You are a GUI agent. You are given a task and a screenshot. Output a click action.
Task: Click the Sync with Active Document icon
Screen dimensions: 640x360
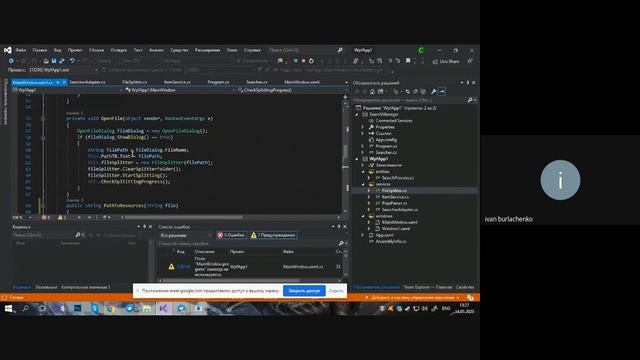(x=407, y=92)
